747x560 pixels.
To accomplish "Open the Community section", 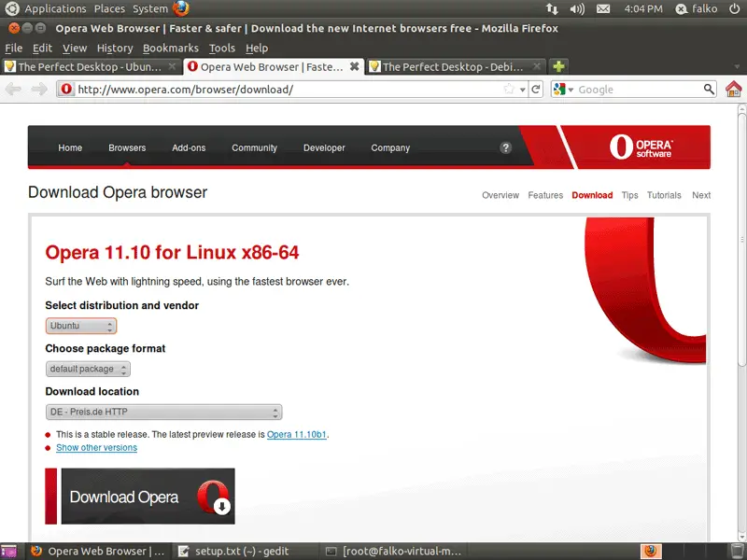I will click(254, 147).
